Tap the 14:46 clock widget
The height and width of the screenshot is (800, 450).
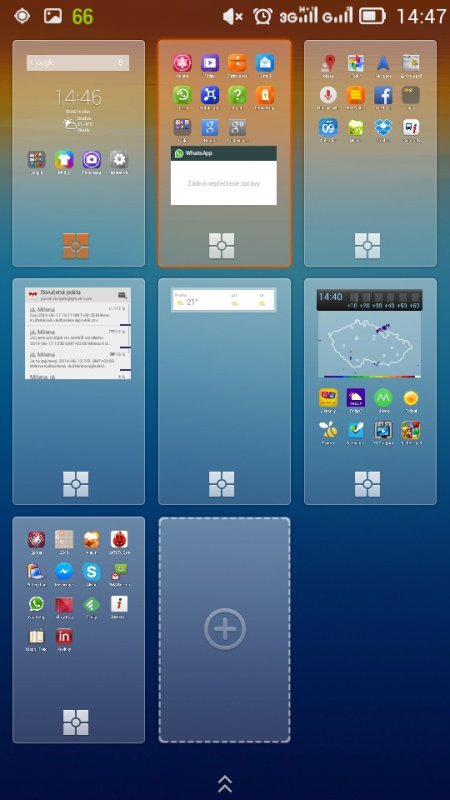point(78,96)
